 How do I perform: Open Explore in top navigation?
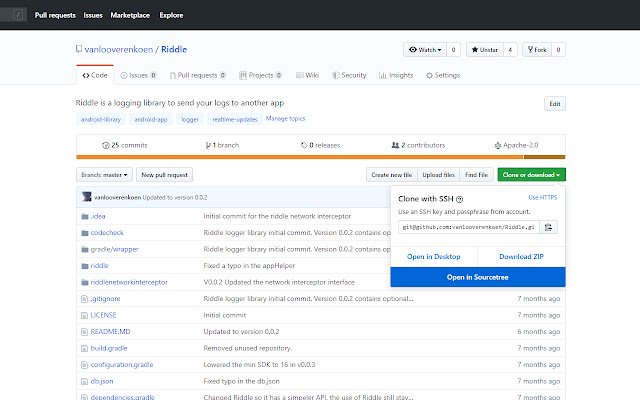(171, 15)
